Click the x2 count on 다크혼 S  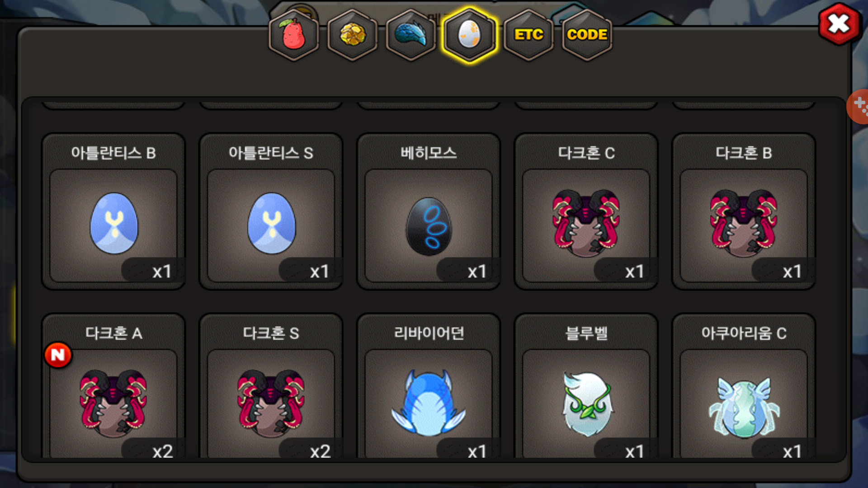tap(320, 451)
